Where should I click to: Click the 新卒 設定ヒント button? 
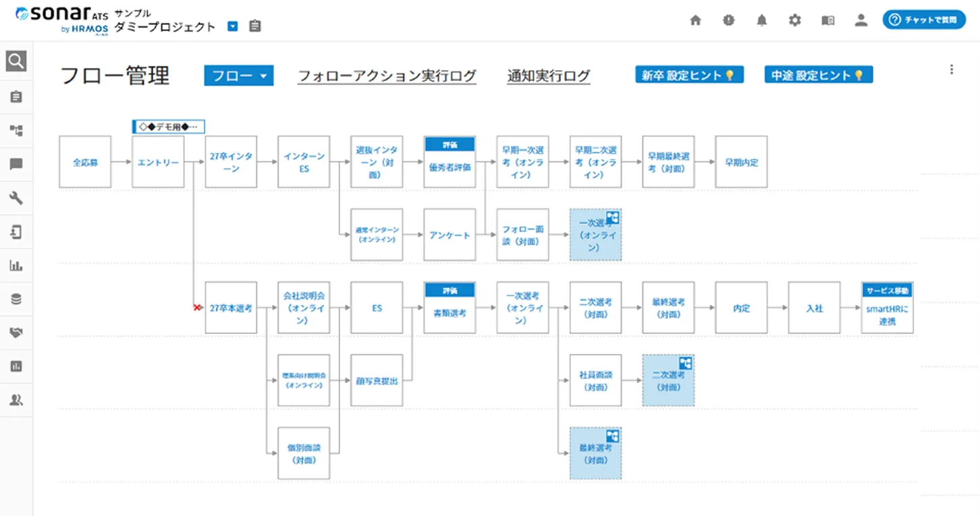(689, 74)
